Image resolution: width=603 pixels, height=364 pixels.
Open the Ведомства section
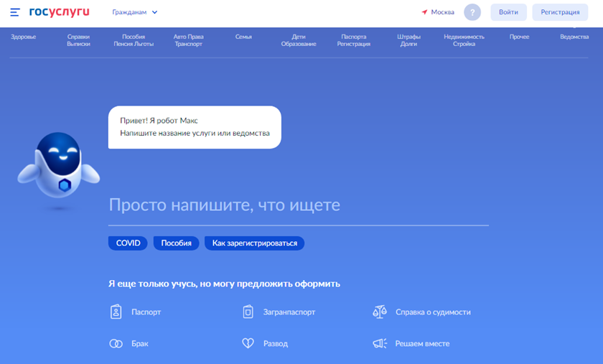pos(574,37)
